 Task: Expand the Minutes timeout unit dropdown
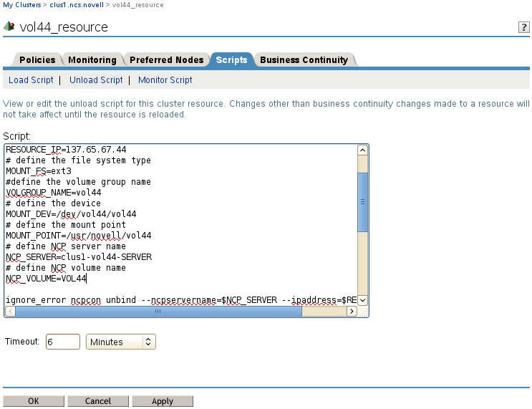point(120,342)
